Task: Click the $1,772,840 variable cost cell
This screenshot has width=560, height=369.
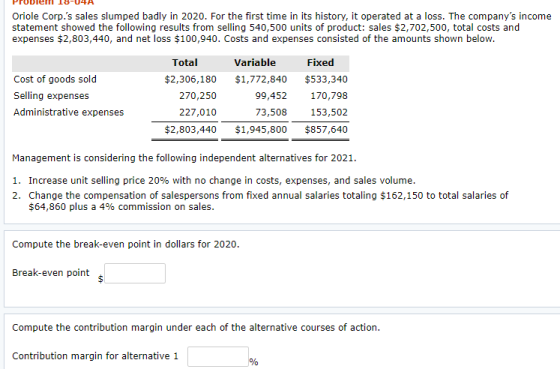Action: click(x=261, y=79)
